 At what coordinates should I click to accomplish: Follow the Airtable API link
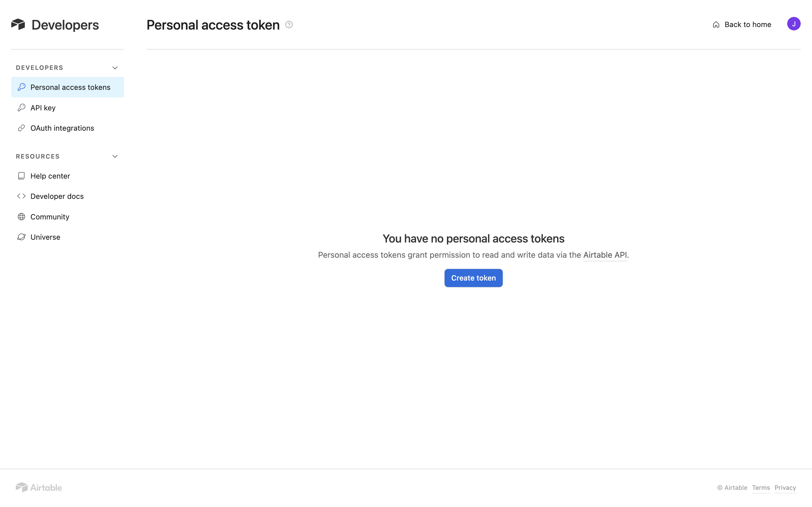tap(605, 255)
